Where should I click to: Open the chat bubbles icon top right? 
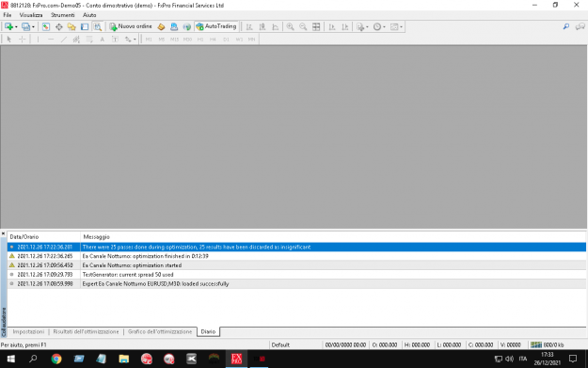coord(580,26)
